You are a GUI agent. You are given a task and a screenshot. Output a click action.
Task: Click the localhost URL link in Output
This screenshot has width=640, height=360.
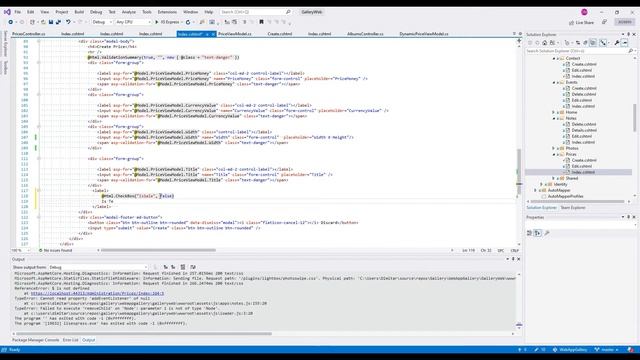point(97,293)
